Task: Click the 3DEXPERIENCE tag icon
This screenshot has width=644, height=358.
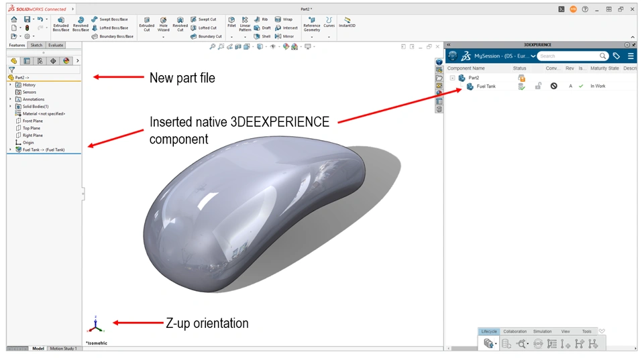Action: [616, 56]
